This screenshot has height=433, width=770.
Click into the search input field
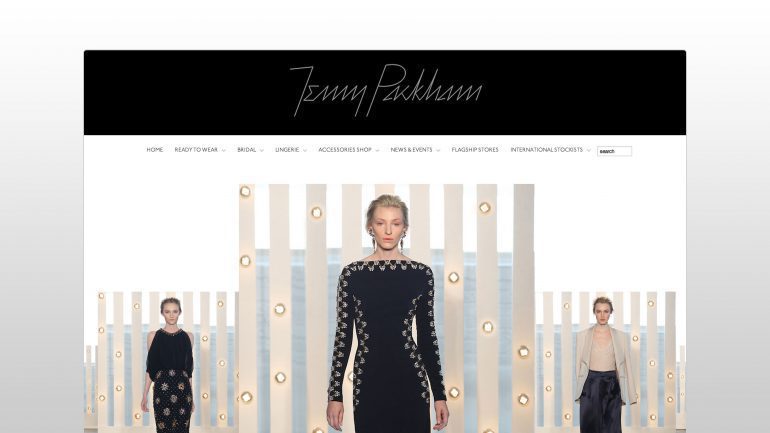614,151
